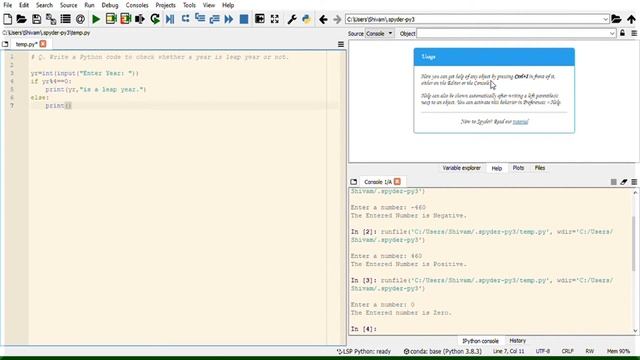Change to parent directory up arrow

pyautogui.click(x=631, y=19)
